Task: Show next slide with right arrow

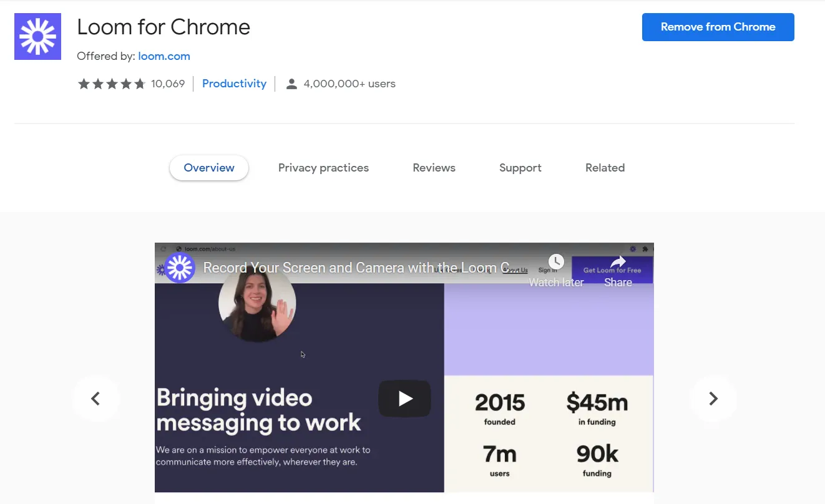Action: pos(713,399)
